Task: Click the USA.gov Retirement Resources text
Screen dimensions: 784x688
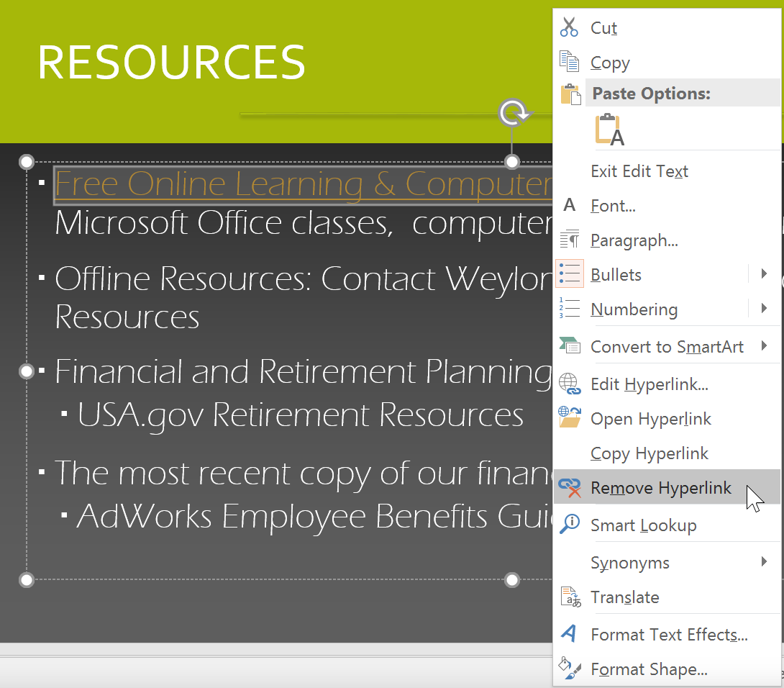Action: [300, 415]
